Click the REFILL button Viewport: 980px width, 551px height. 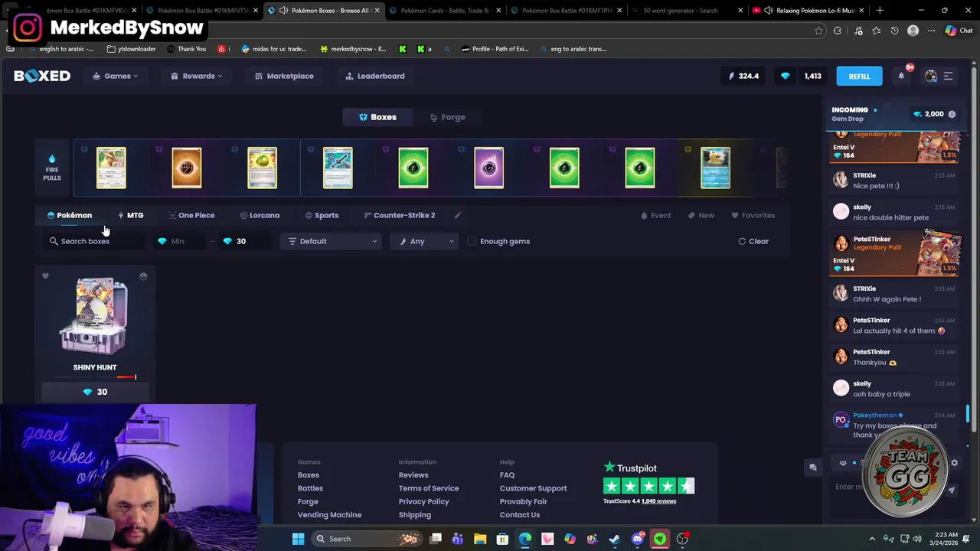859,76
